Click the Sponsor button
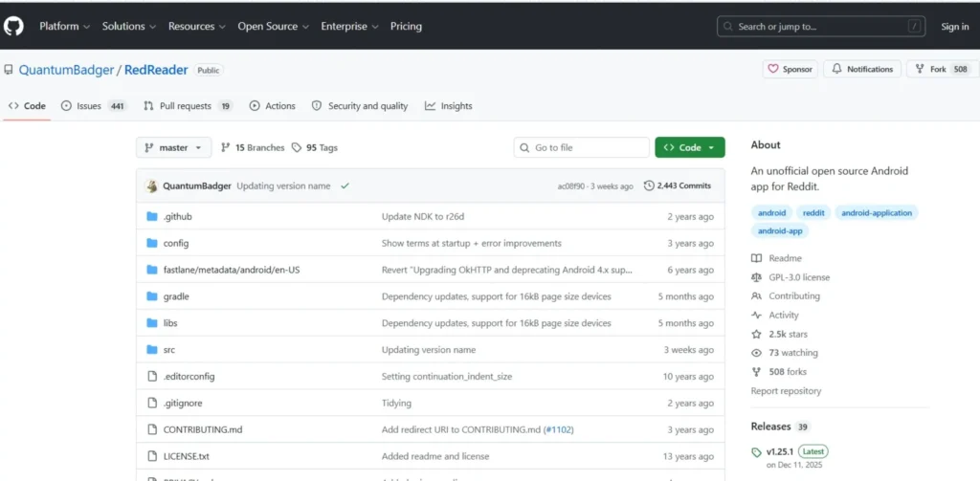The height and width of the screenshot is (481, 980). (790, 70)
